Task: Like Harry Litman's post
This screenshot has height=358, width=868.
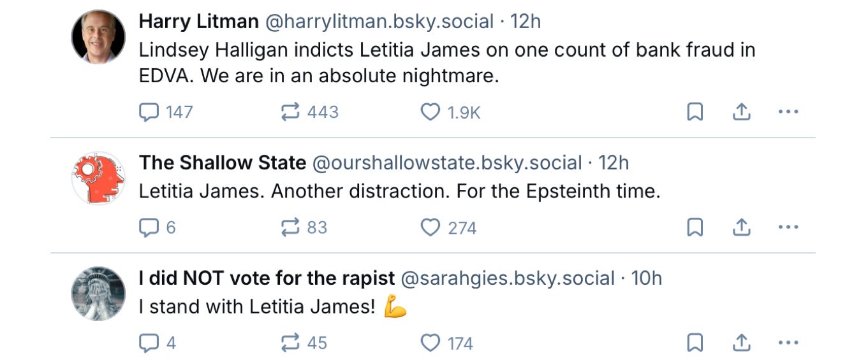Action: [x=430, y=113]
